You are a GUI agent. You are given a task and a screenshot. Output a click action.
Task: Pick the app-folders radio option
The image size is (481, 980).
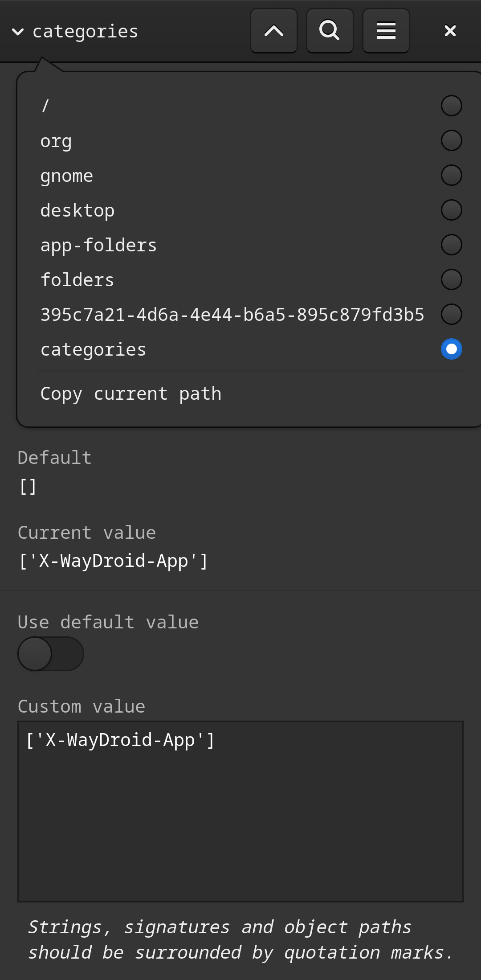452,245
